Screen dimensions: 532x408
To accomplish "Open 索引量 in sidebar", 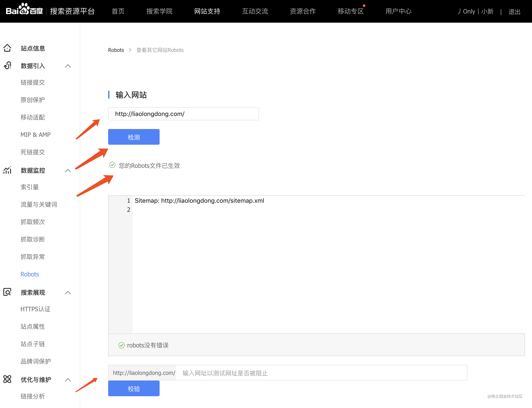I will click(x=30, y=187).
